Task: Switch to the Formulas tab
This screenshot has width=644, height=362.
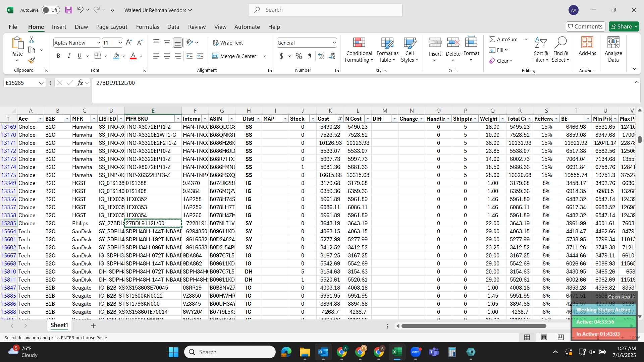Action: [148, 27]
